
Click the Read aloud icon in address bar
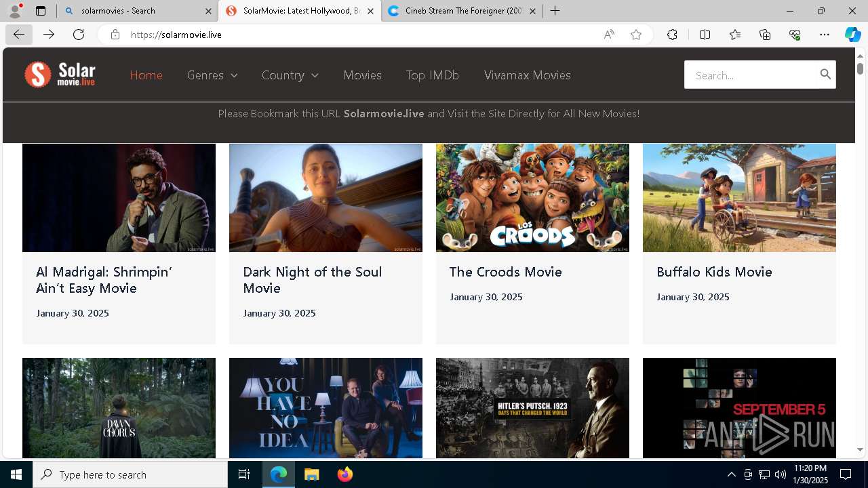(609, 35)
